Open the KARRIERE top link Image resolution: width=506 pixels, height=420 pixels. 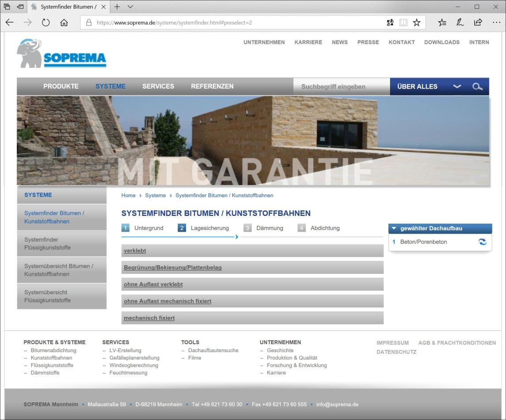308,42
